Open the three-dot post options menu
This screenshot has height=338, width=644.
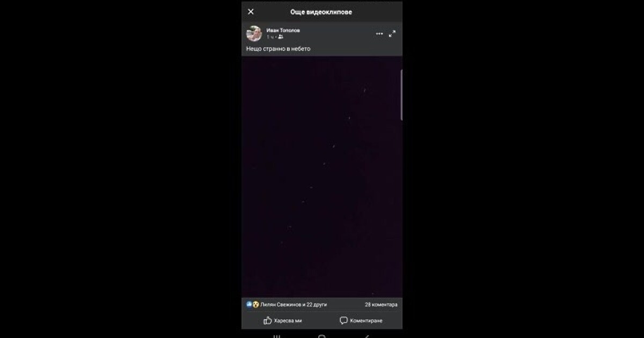(379, 34)
